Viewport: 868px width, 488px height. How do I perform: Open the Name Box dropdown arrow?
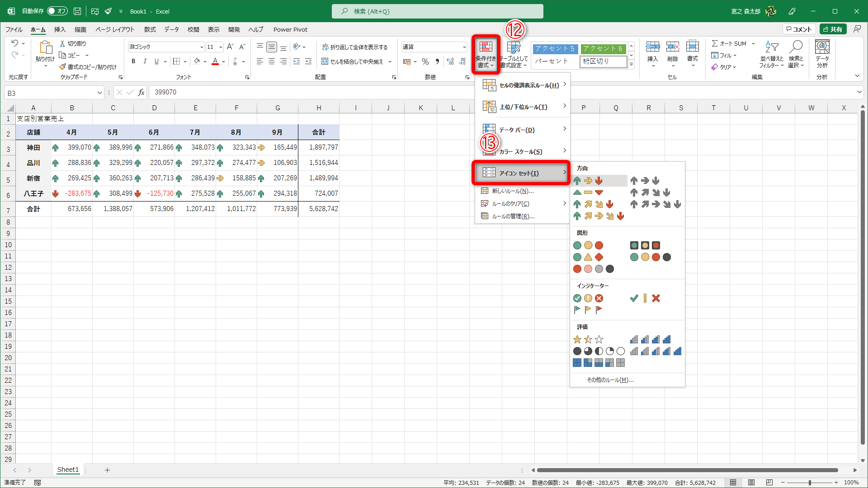point(99,93)
